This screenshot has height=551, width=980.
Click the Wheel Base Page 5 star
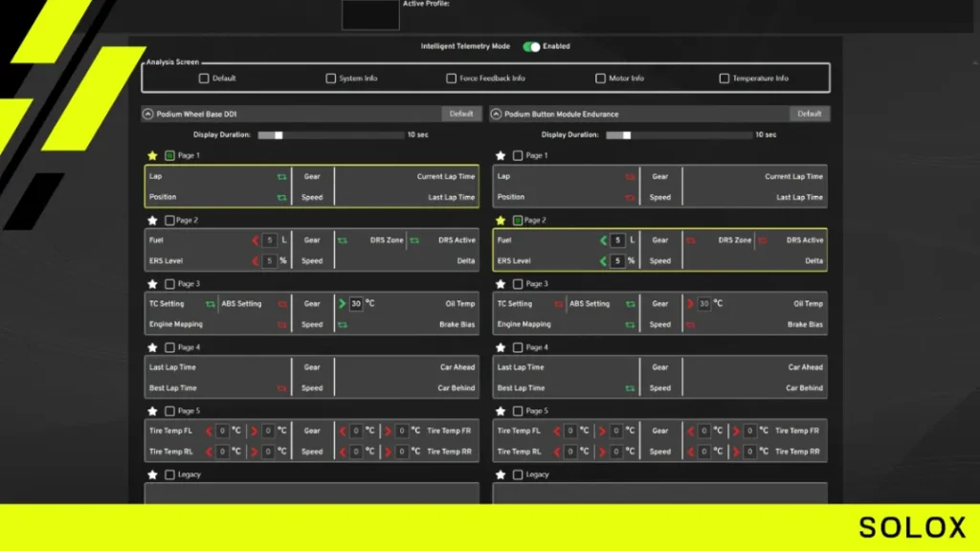pos(152,411)
